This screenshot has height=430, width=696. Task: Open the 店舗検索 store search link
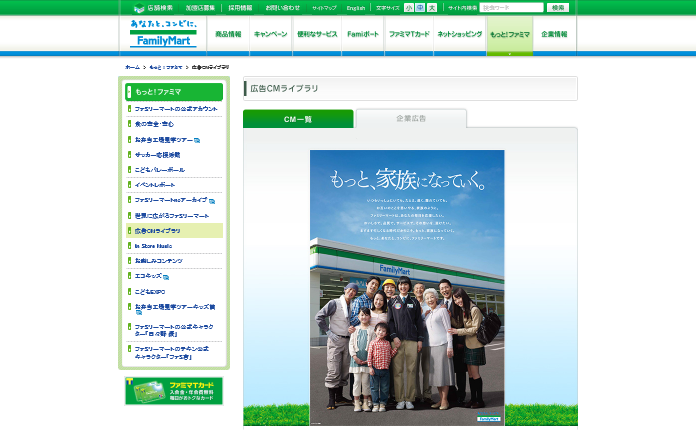[153, 8]
